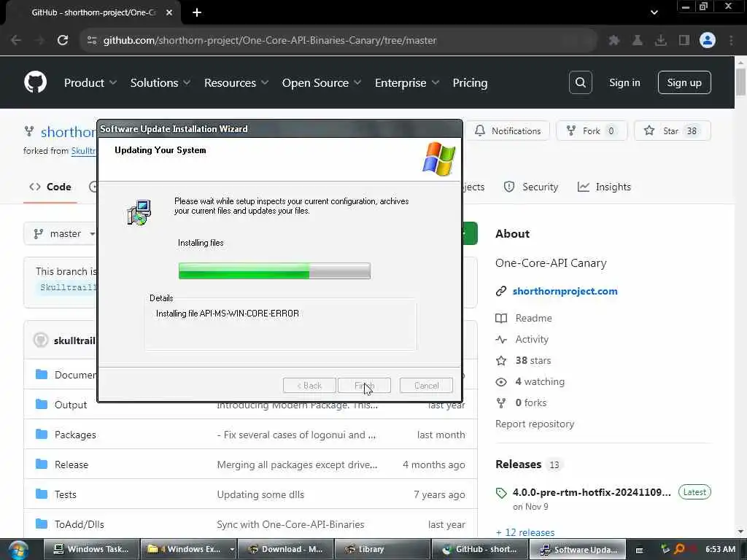Switch to Windows Task Manager taskbar button
This screenshot has height=560, width=747.
[91, 550]
